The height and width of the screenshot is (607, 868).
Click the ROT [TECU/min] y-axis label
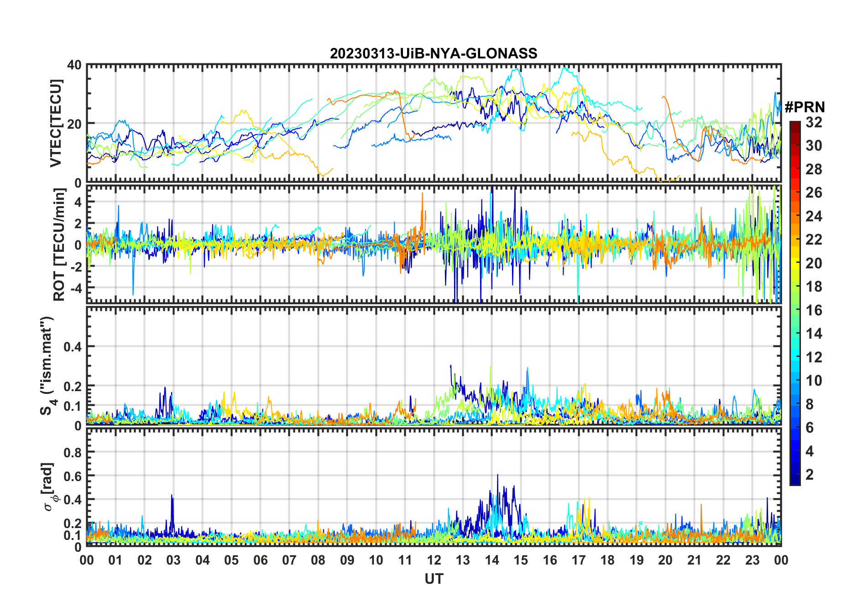click(x=59, y=245)
